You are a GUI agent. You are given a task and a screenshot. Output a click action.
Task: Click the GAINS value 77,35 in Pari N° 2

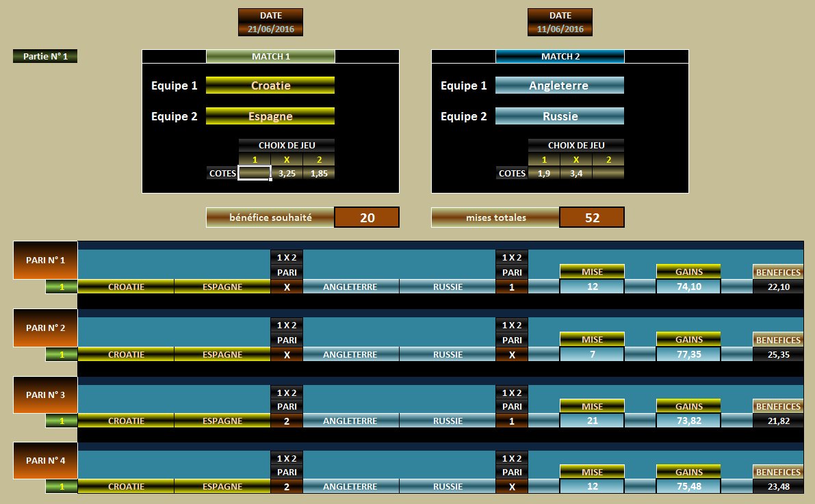pos(688,355)
